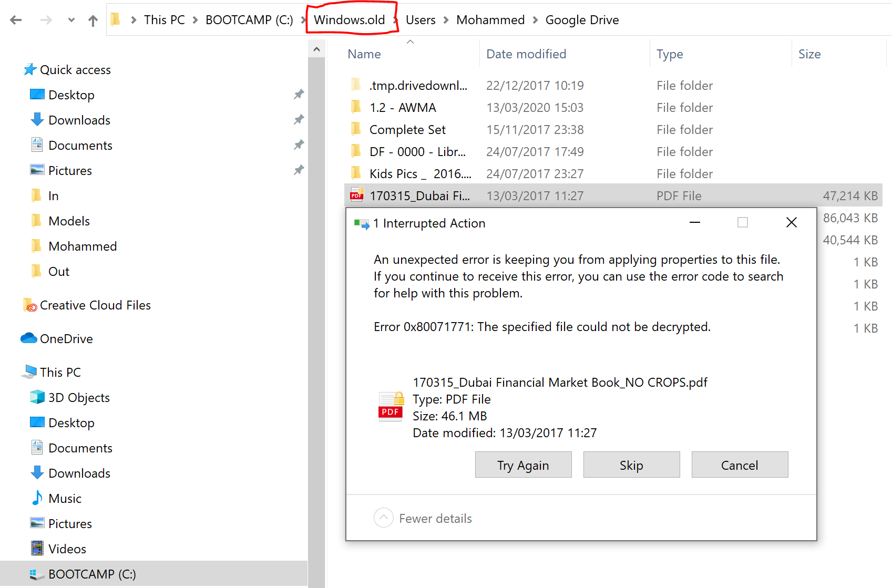Viewport: 892px width, 588px height.
Task: Sort by Type column header
Action: pyautogui.click(x=670, y=54)
